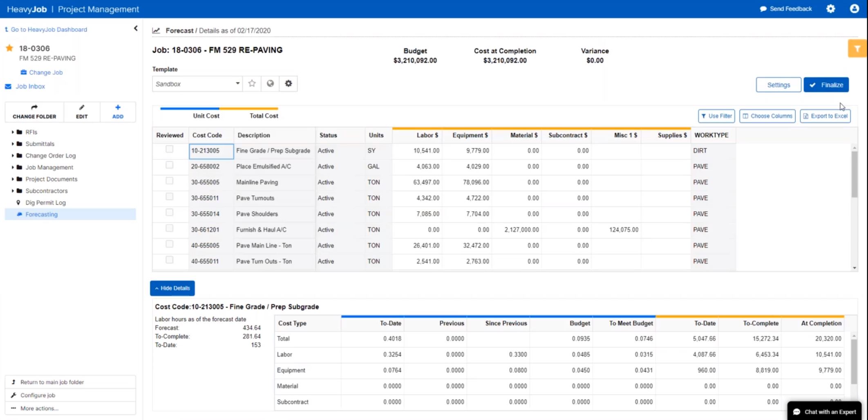Screen dimensions: 868x420
Task: Click the Edit pencil icon
Action: click(x=82, y=107)
